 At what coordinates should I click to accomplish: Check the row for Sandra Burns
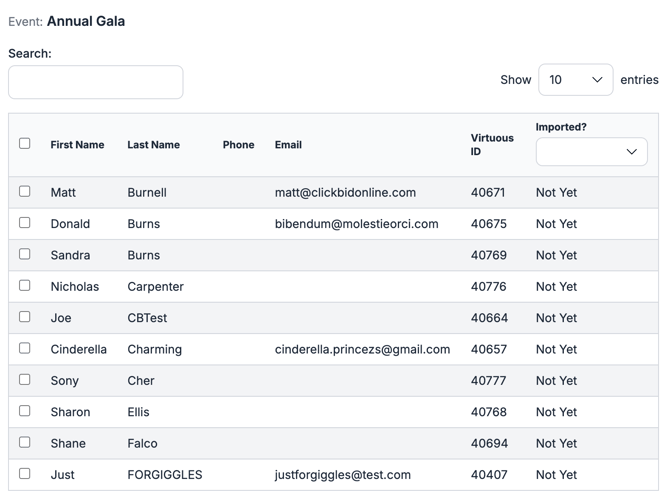[x=25, y=254]
